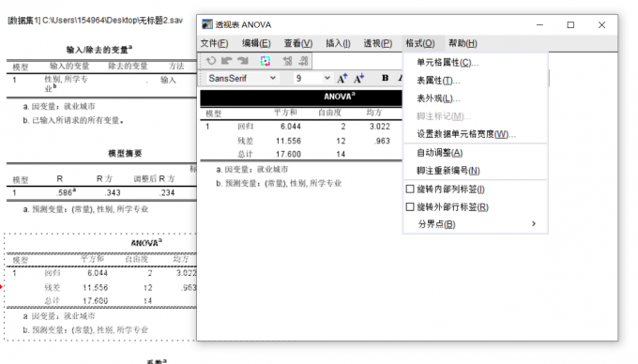This screenshot has height=364, width=638.
Task: Click the 总计 row label in pivot table
Action: [x=246, y=155]
